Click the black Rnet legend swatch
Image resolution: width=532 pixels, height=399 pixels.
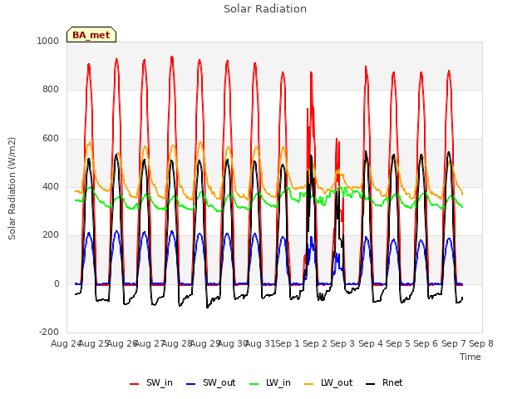pos(370,384)
